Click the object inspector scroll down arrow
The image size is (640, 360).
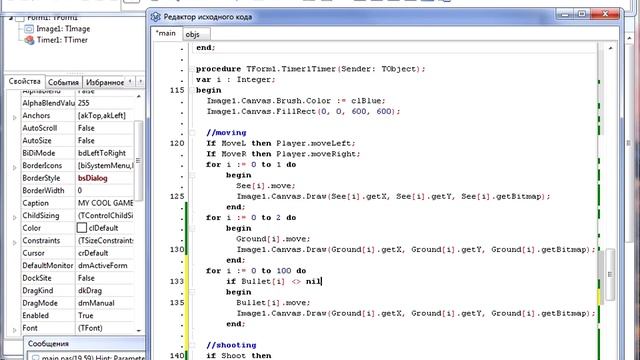click(x=139, y=330)
